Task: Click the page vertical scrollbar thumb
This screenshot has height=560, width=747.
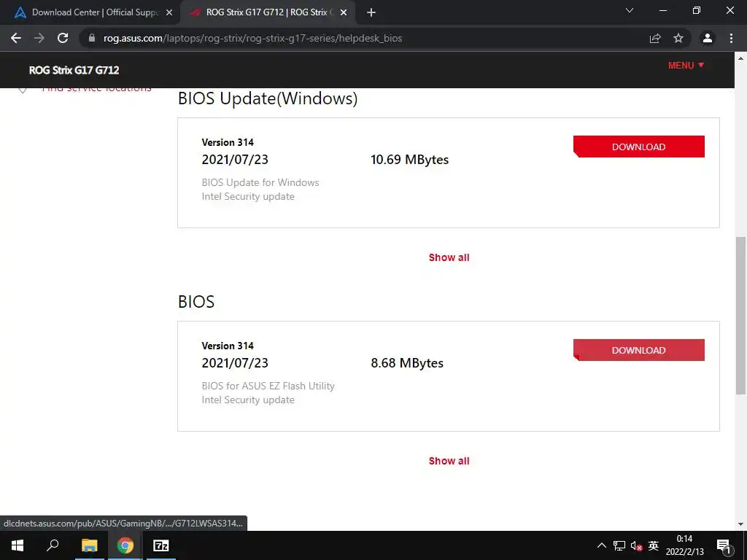Action: [740, 315]
